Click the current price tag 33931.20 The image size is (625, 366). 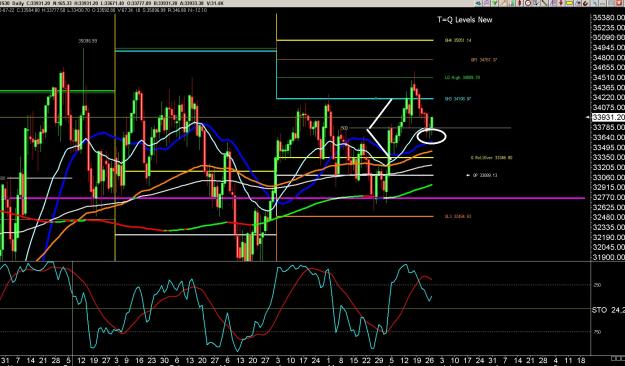(608, 117)
